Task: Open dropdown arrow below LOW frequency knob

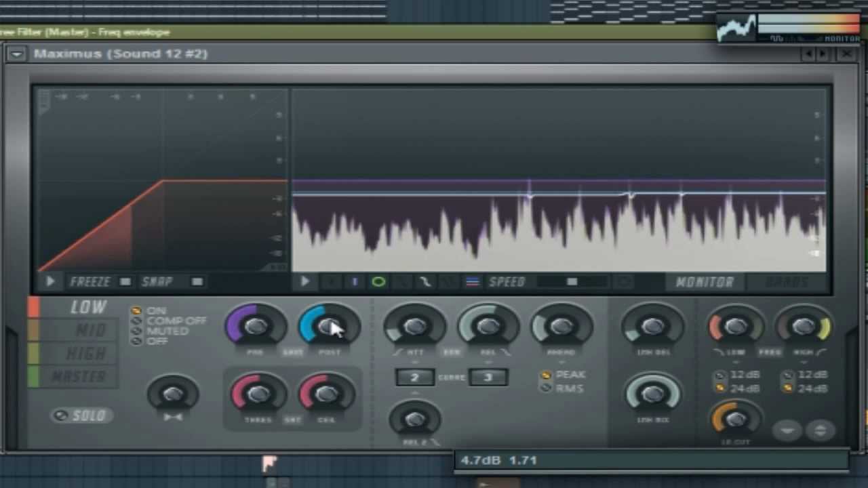Action: [x=735, y=363]
